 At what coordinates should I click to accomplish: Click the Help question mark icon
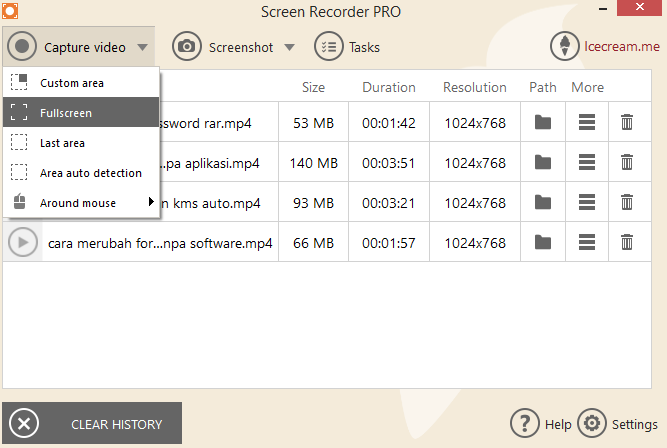click(524, 423)
